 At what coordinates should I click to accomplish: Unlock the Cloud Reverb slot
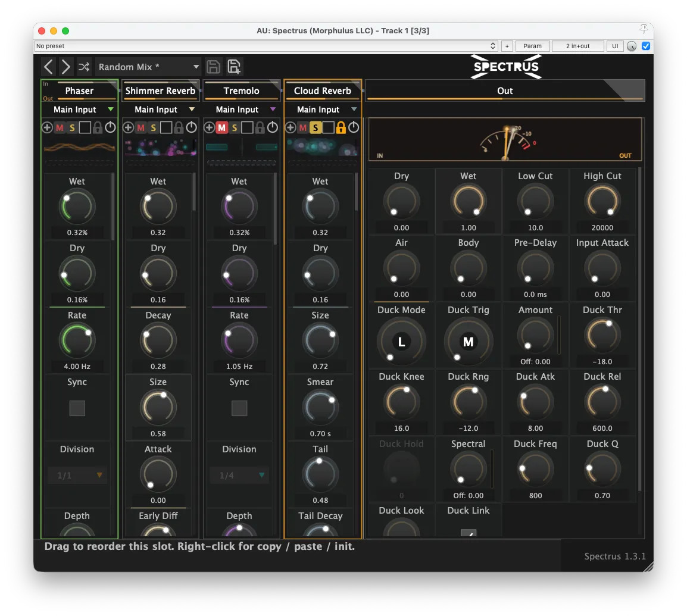pyautogui.click(x=341, y=127)
